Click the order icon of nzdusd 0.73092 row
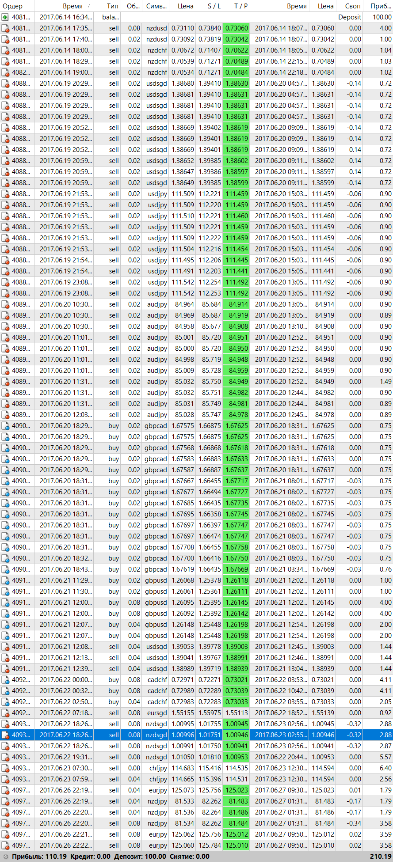Image resolution: width=393 pixels, height=868 pixels. tap(5, 39)
